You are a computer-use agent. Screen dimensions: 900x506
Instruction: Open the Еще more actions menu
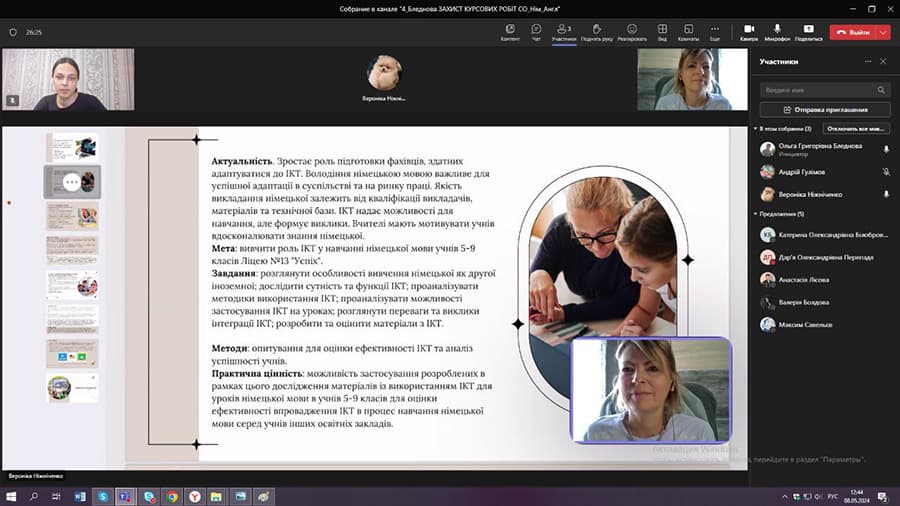(715, 31)
